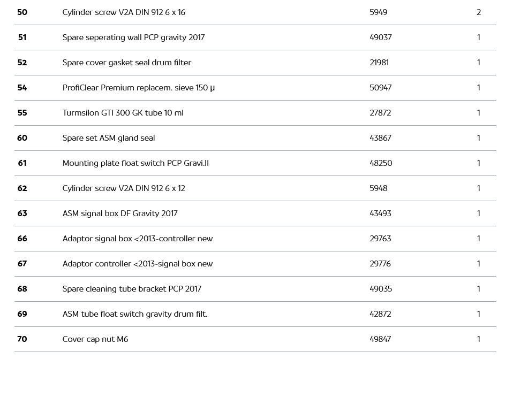Click ASM signal box DF Gravity 2017
The height and width of the screenshot is (420, 513).
pos(120,213)
